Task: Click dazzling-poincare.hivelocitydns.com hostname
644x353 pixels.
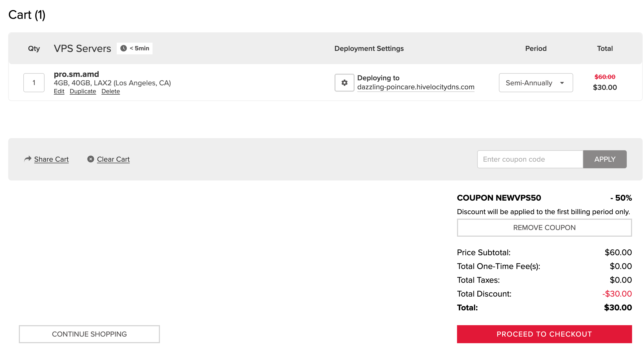Action: (416, 87)
